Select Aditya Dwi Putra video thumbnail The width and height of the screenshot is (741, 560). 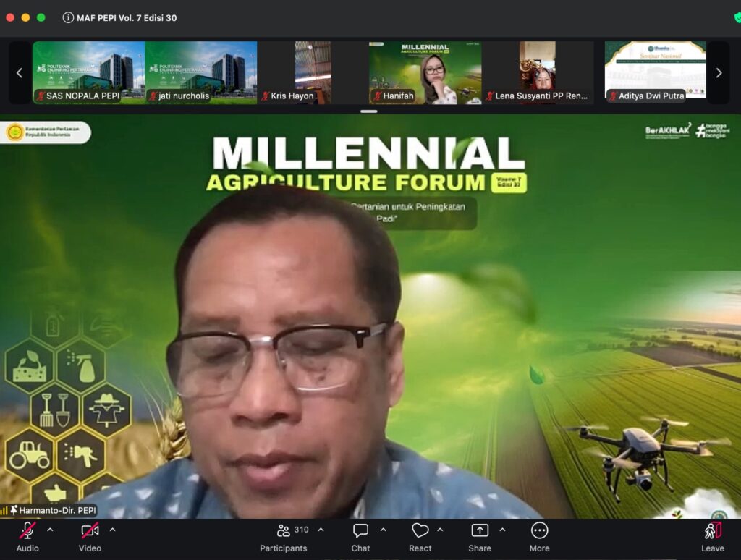pos(656,72)
